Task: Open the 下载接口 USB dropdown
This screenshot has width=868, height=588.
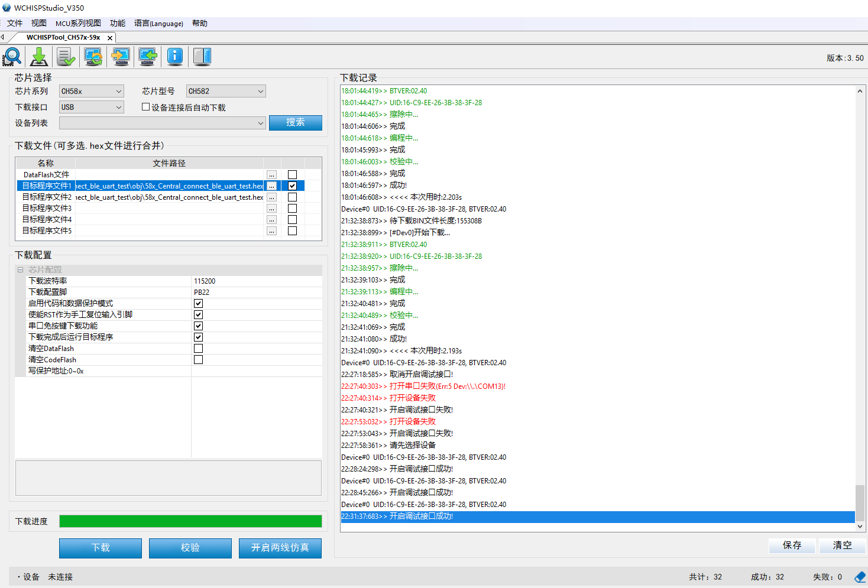Action: [x=92, y=107]
